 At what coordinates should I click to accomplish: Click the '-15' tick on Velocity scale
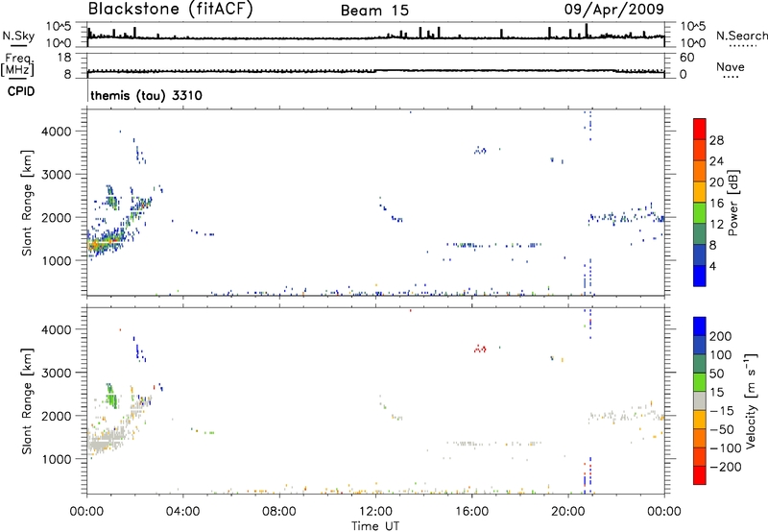pyautogui.click(x=722, y=411)
